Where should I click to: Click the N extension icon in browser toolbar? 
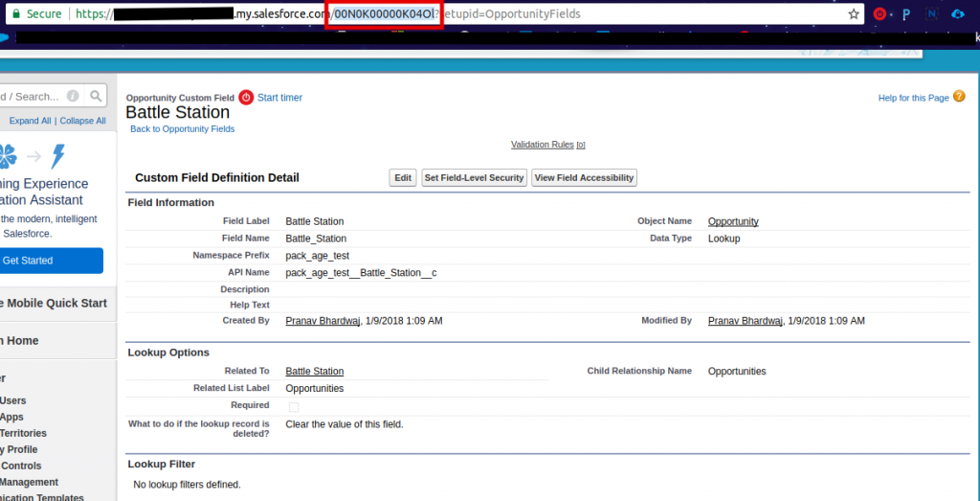click(x=932, y=14)
